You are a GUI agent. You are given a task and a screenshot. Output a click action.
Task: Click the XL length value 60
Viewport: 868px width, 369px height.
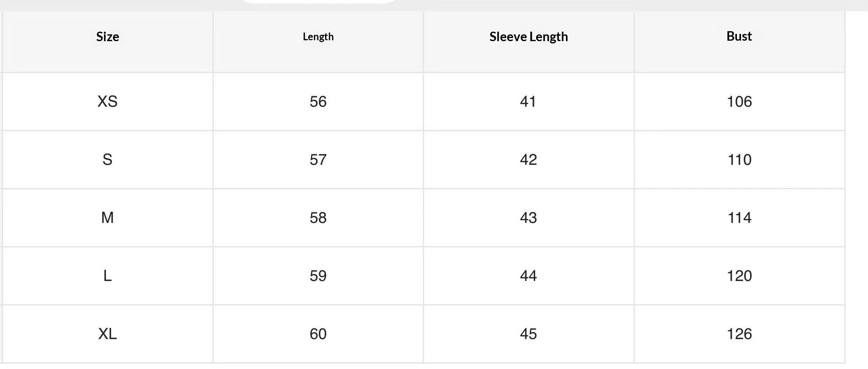click(x=318, y=334)
